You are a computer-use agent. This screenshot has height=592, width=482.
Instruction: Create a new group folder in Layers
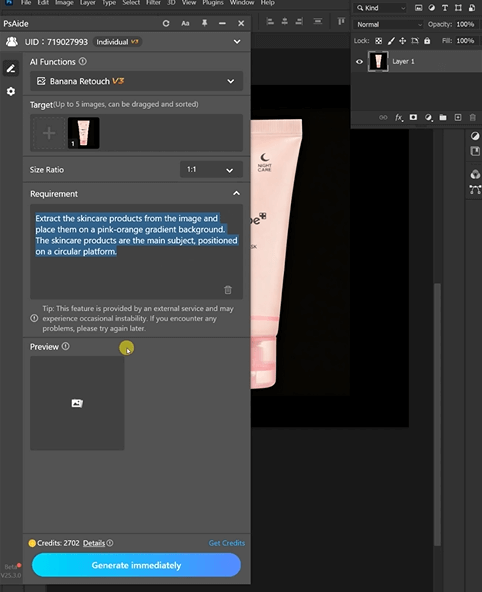443,117
